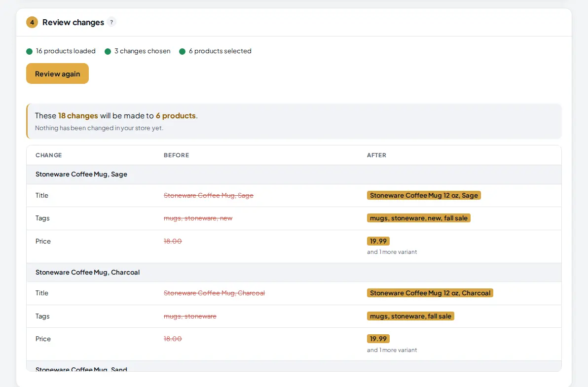
Task: Click the new tags mugs, stoneware, fall sale
Action: pos(410,316)
